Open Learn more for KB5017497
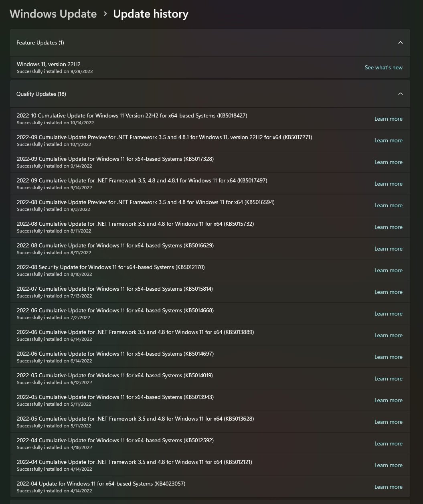This screenshot has height=504, width=423. 388,184
